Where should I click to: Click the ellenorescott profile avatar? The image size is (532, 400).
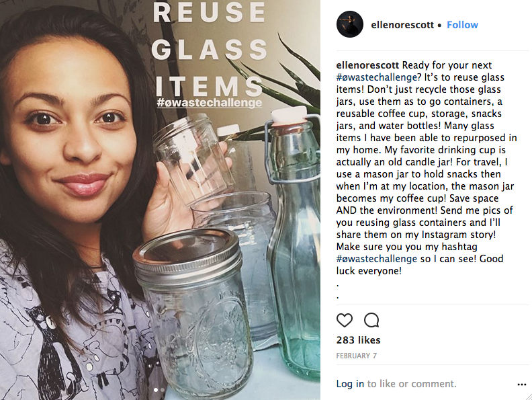[x=350, y=25]
